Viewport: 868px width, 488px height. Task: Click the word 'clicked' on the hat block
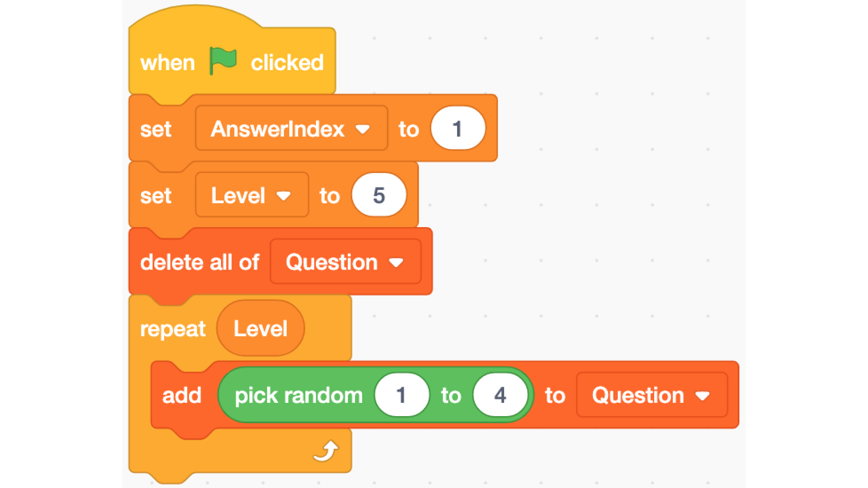(287, 63)
